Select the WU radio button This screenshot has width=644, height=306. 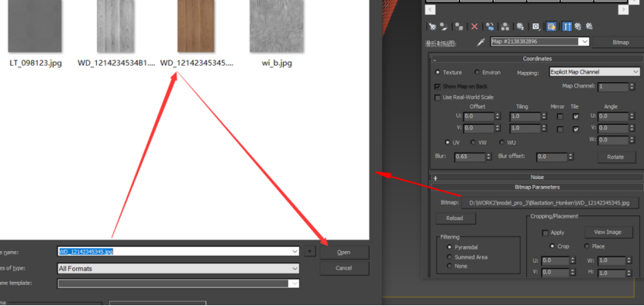point(502,143)
